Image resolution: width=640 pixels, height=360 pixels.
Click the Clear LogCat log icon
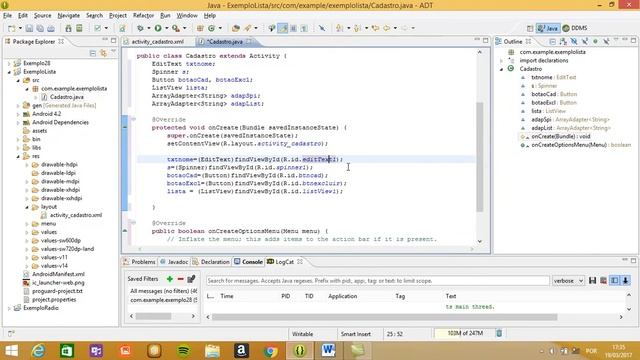(603, 280)
